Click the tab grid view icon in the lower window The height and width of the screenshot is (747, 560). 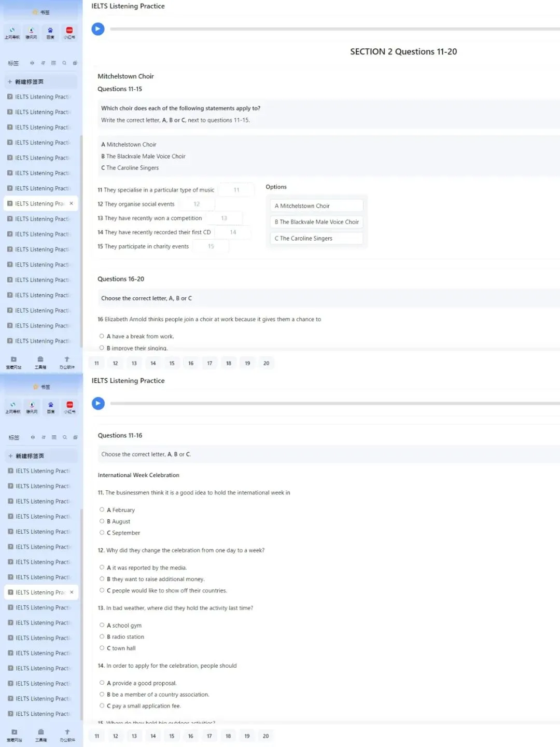point(54,437)
